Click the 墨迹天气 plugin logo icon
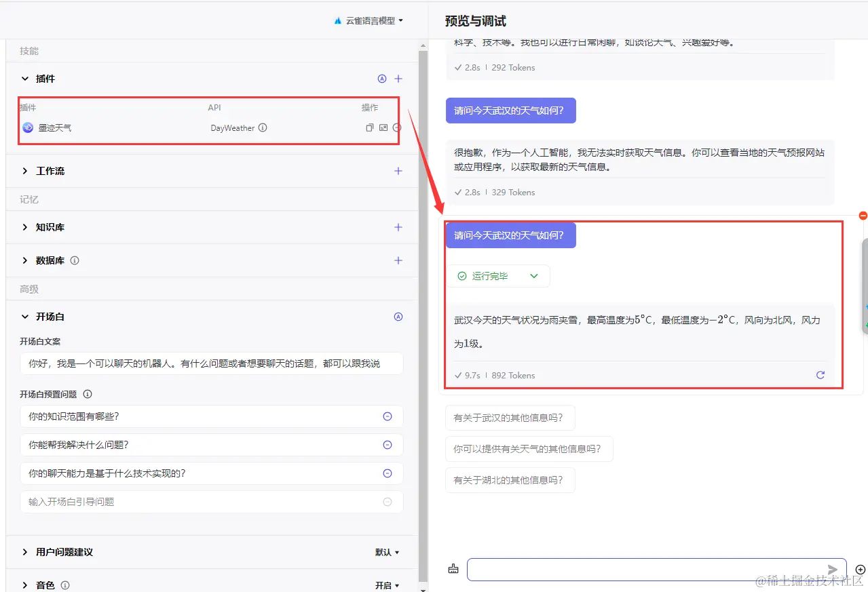Screen dimensions: 868x592 click(28, 127)
